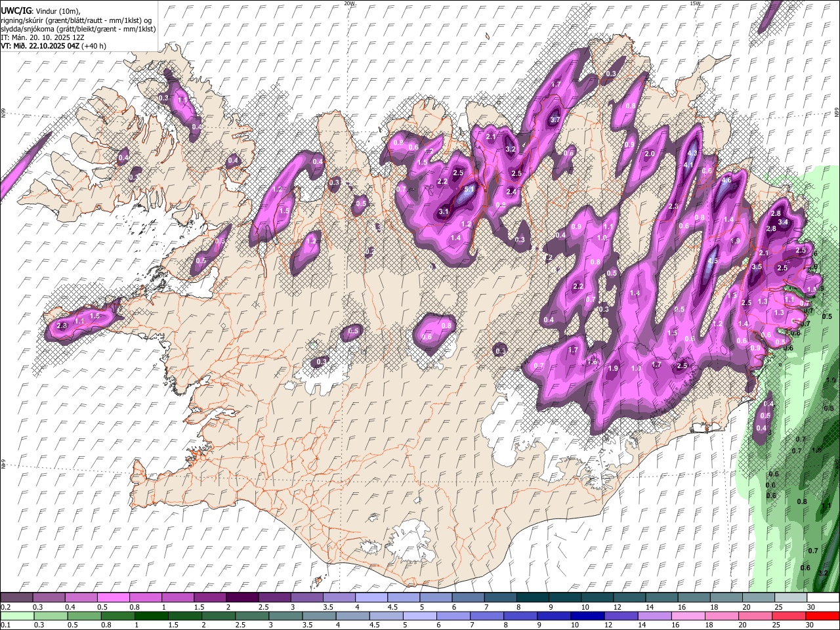Pick the bright pink snow swatch between 0.5 and 0.8
Viewport: 840px width, 630px height.
pos(113,598)
